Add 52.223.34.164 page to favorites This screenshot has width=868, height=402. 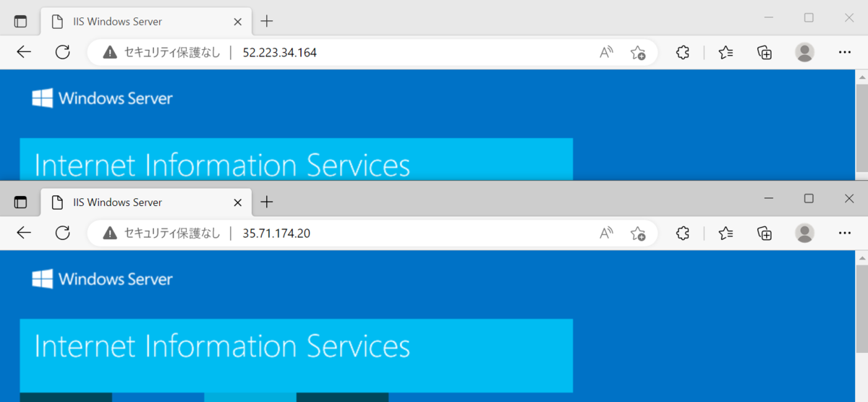[x=637, y=52]
